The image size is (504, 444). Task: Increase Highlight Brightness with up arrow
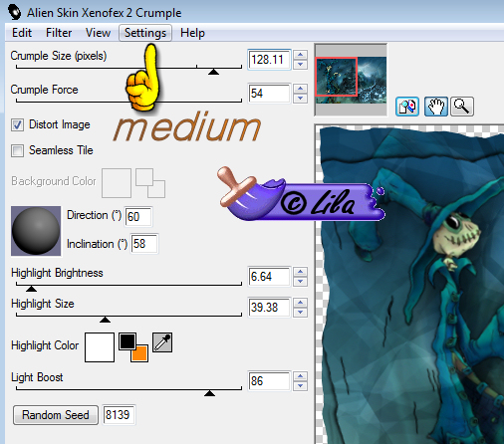pyautogui.click(x=301, y=272)
